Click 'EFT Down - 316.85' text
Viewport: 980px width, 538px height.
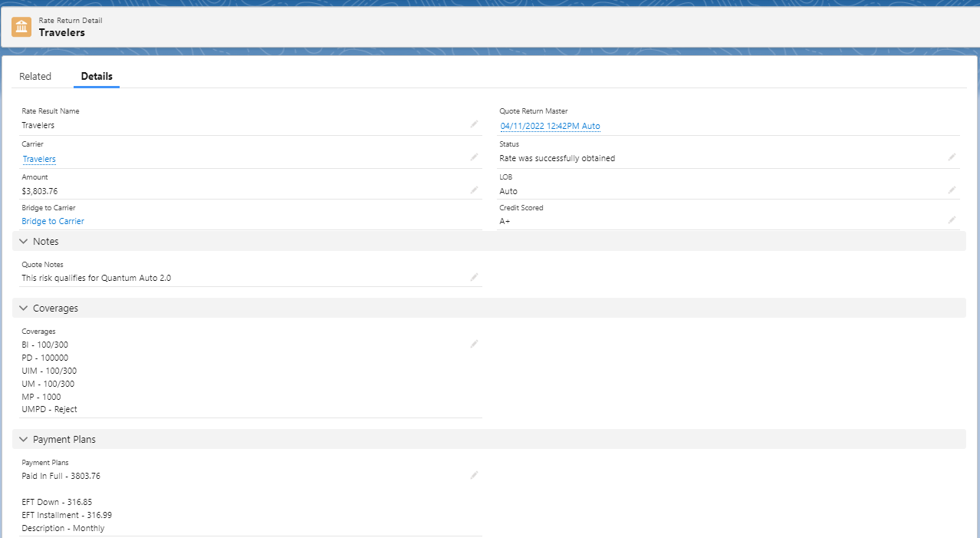57,502
